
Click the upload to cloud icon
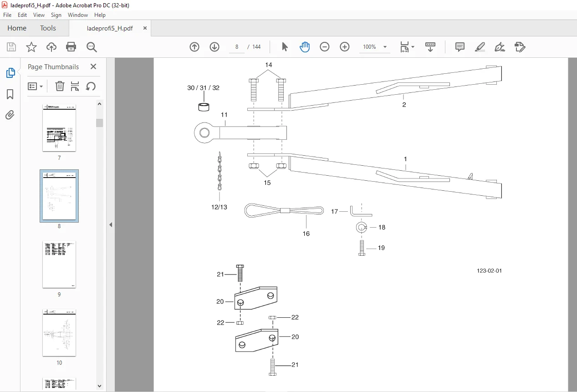51,47
